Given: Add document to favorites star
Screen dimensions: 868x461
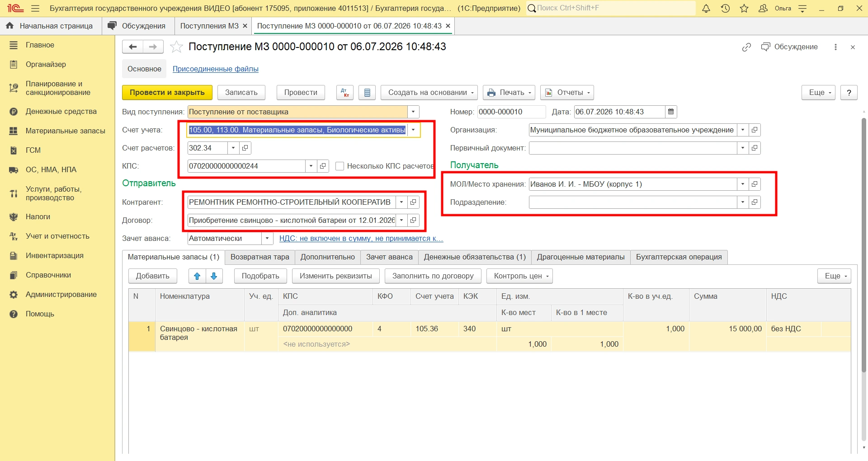Looking at the screenshot, I should pos(176,47).
